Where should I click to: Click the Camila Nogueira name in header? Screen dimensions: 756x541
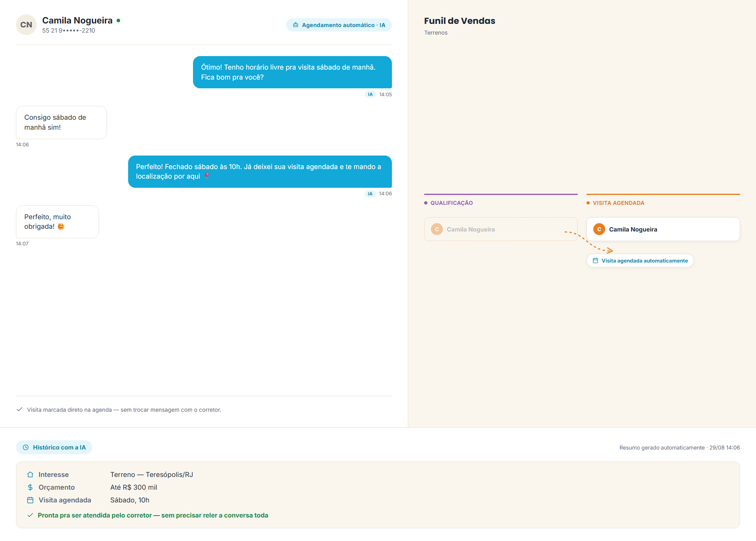pyautogui.click(x=78, y=20)
